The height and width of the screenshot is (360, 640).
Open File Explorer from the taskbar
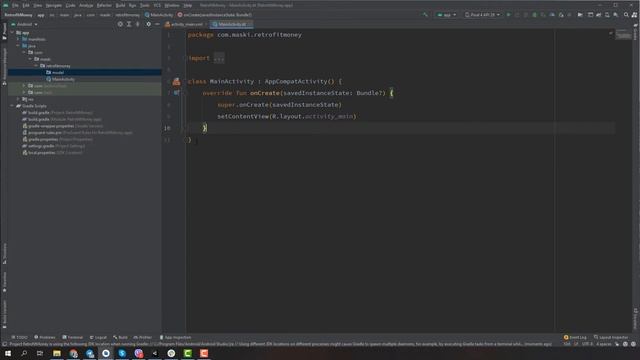tap(57, 353)
